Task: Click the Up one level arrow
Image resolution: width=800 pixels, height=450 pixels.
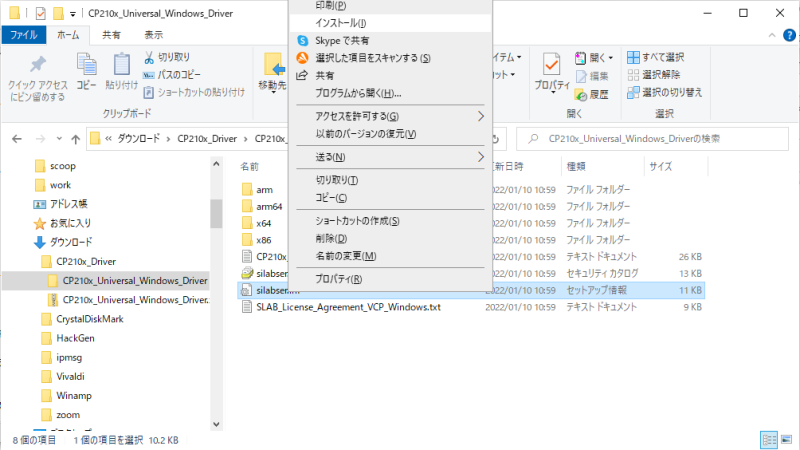Action: coord(76,139)
